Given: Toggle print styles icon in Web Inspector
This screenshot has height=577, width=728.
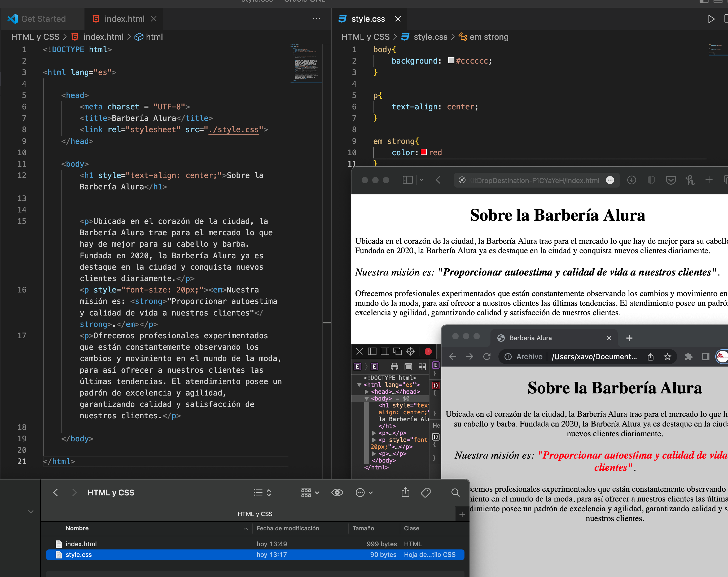Looking at the screenshot, I should [394, 366].
